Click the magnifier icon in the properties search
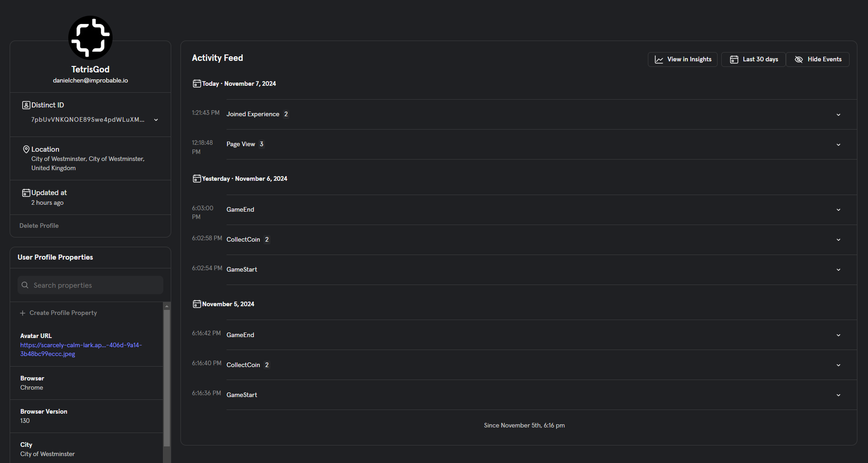Viewport: 868px width, 463px height. tap(25, 285)
